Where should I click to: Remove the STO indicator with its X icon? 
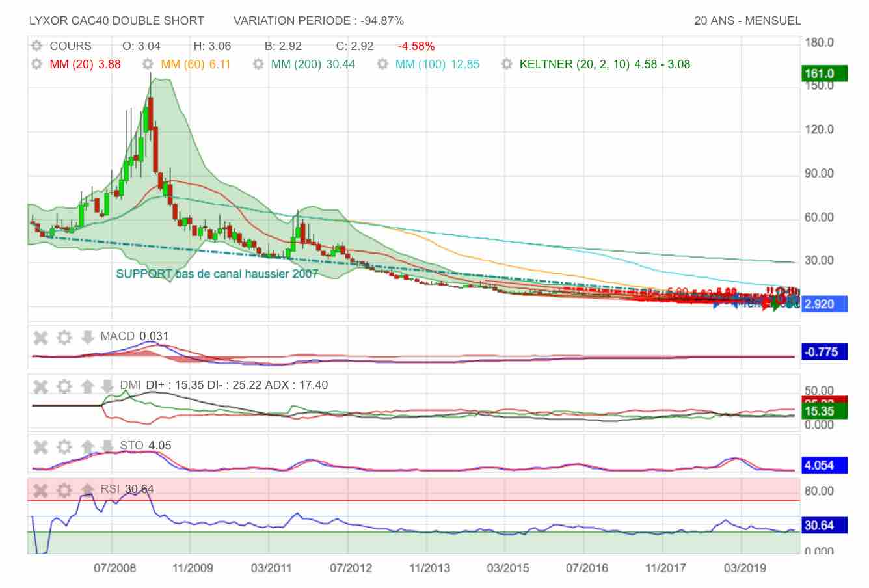[x=41, y=447]
